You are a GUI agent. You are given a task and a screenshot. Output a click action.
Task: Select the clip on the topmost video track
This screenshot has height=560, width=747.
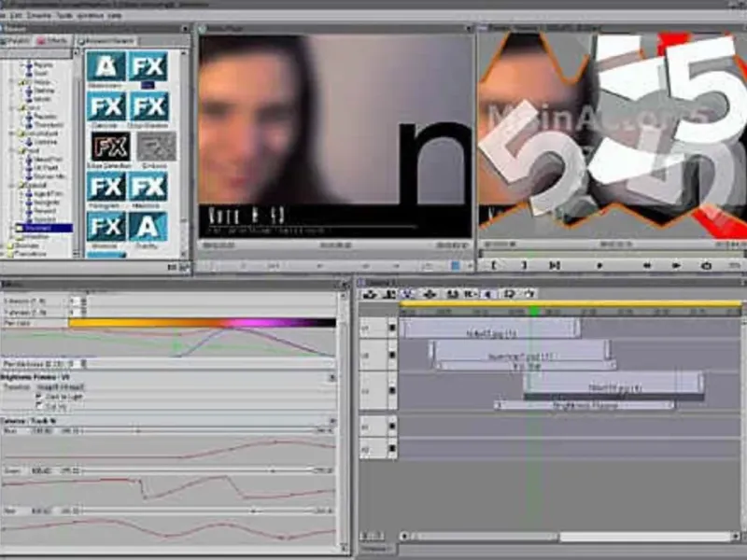tap(491, 329)
